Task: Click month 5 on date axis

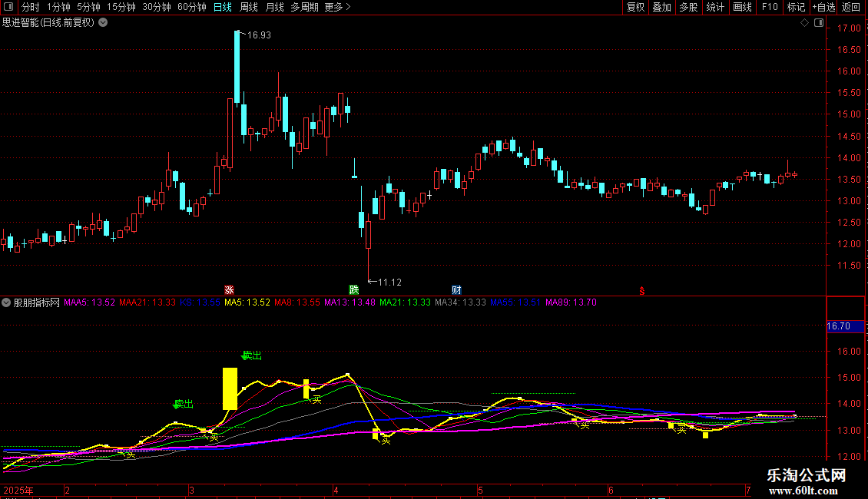Action: coord(480,490)
